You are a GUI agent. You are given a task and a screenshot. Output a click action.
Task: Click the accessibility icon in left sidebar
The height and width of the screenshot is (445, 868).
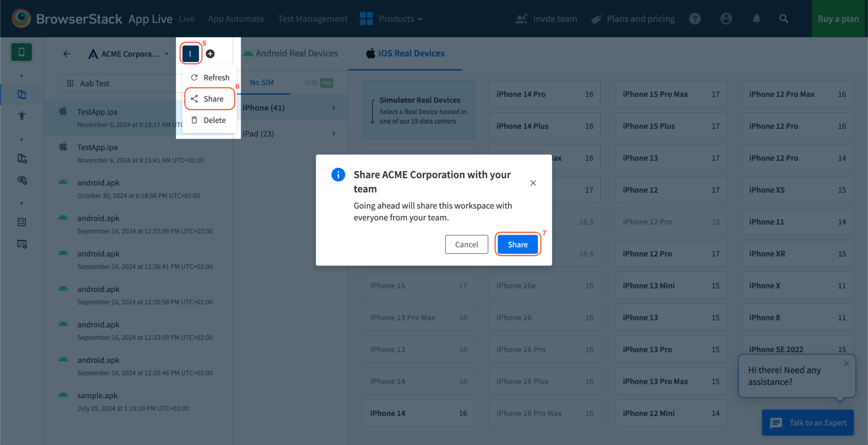[22, 116]
